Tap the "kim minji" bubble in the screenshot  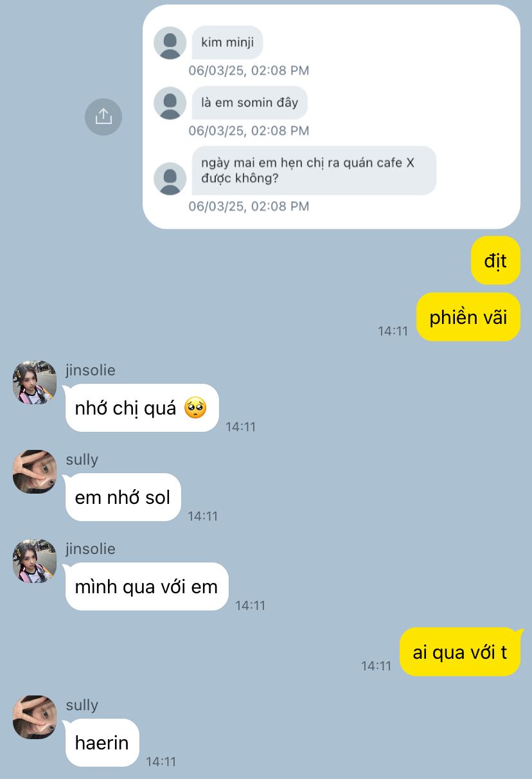[227, 42]
